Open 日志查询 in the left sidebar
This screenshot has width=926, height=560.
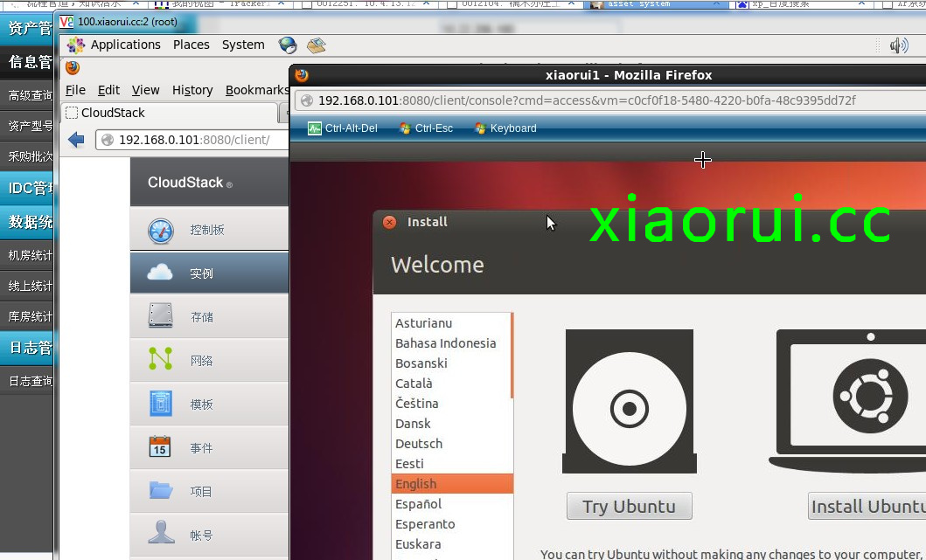pyautogui.click(x=30, y=381)
